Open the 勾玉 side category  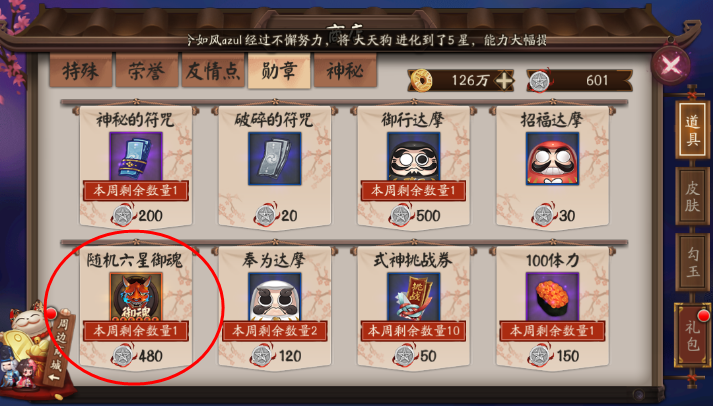point(692,262)
